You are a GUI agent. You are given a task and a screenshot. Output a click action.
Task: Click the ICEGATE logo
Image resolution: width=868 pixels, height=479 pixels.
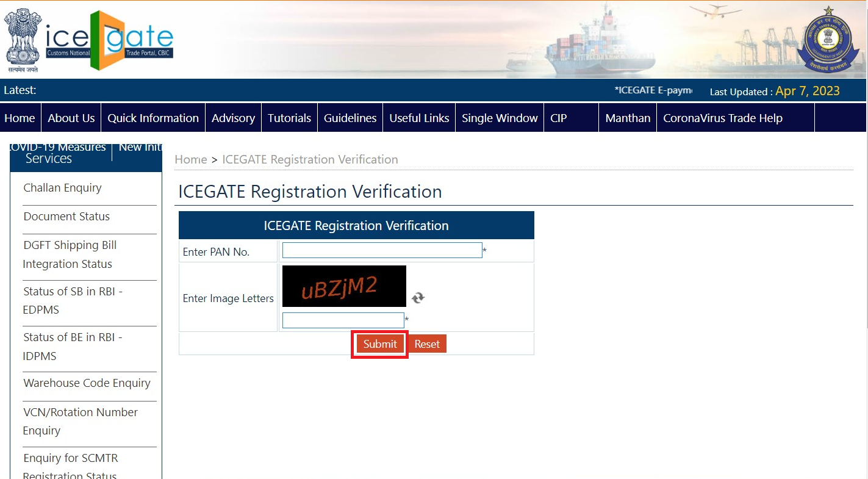110,41
